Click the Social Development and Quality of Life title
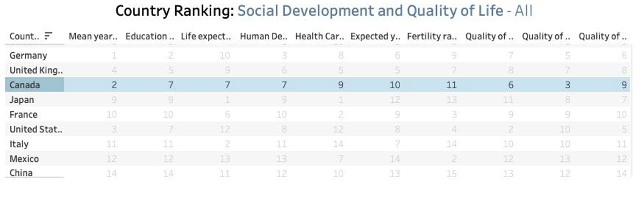 pos(370,11)
